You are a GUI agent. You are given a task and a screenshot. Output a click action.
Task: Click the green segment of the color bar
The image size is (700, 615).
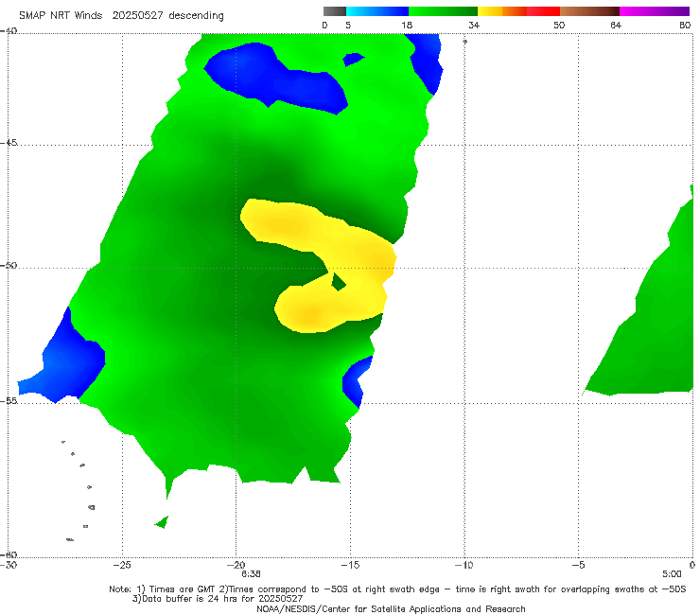(443, 11)
